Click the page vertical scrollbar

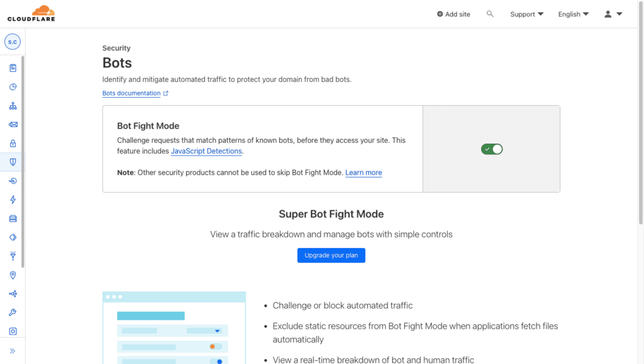640,113
